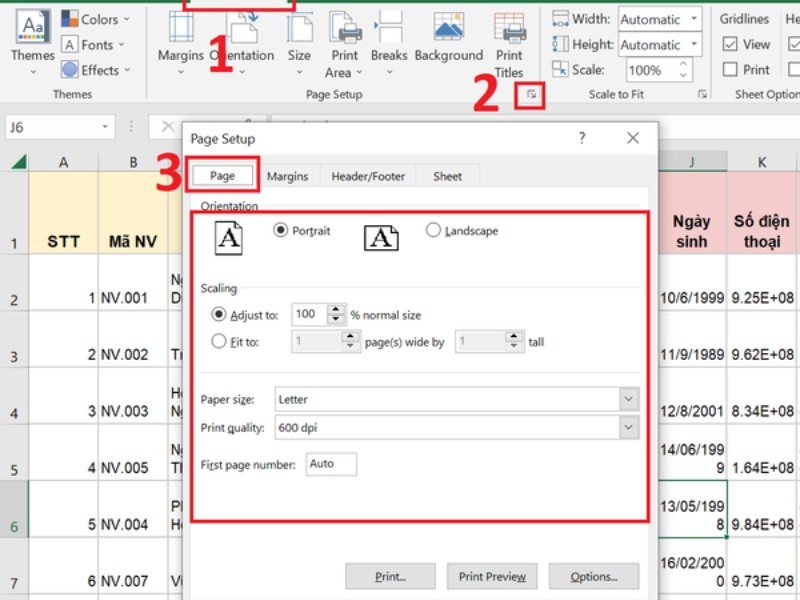Select the Fit to radio button
Image resolution: width=800 pixels, height=600 pixels.
point(218,341)
